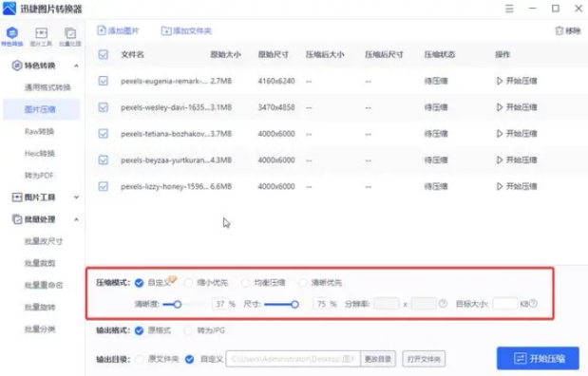This screenshot has width=588, height=376.
Task: Open Raw转换 in sidebar
Action: pos(39,131)
